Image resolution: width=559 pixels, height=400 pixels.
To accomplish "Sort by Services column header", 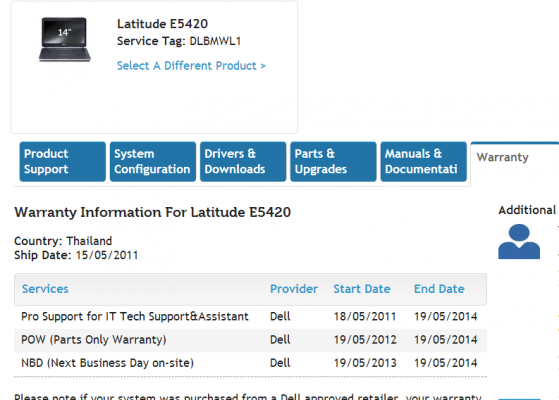I will pyautogui.click(x=45, y=289).
